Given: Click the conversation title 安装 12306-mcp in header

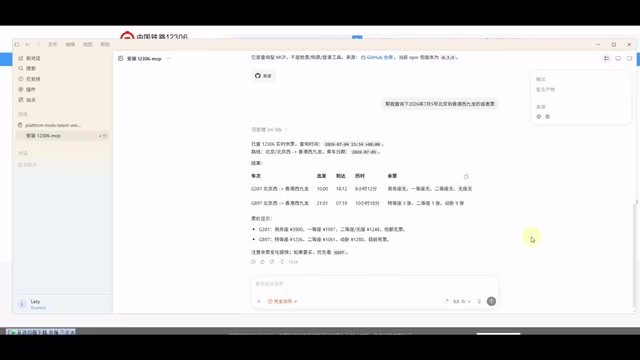Looking at the screenshot, I should 144,59.
